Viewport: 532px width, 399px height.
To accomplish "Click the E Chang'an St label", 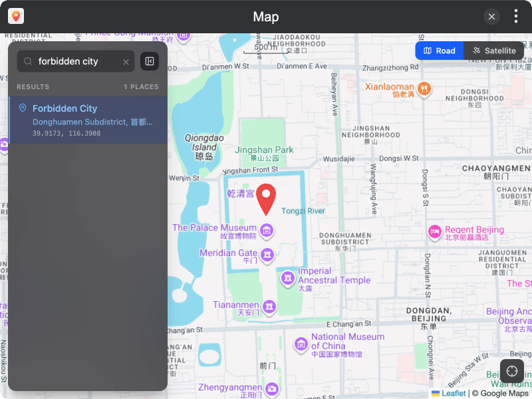I will point(348,324).
